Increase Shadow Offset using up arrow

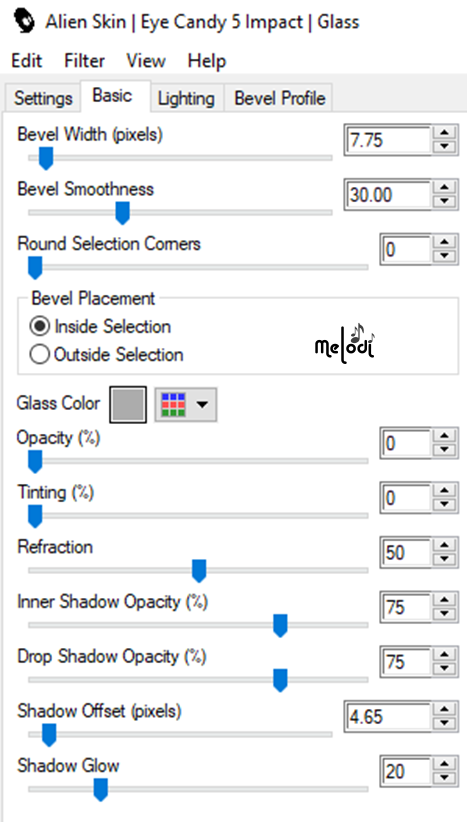tap(445, 709)
